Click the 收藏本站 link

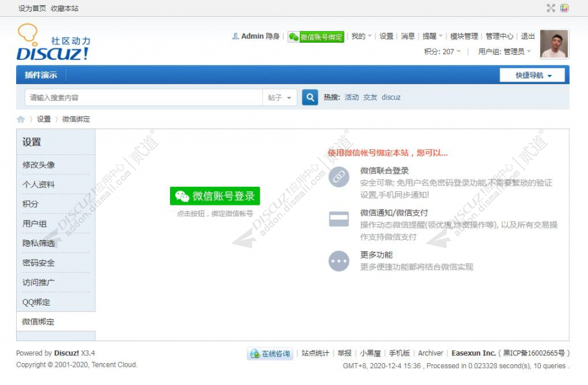[x=65, y=8]
